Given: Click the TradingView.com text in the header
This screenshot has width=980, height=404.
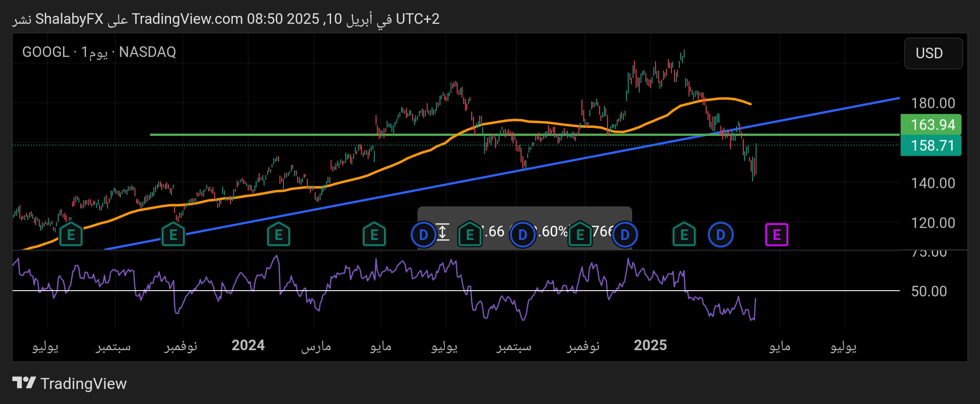Looking at the screenshot, I should coord(187,19).
